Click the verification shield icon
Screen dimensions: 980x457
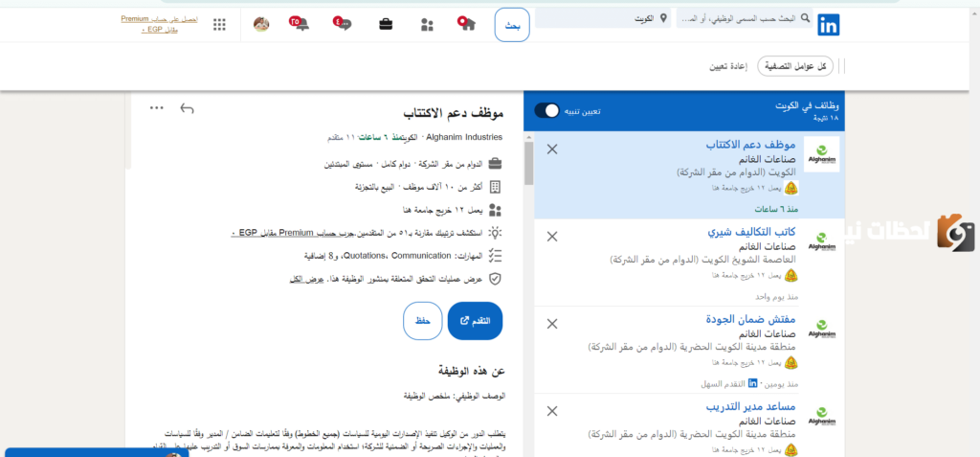[495, 279]
